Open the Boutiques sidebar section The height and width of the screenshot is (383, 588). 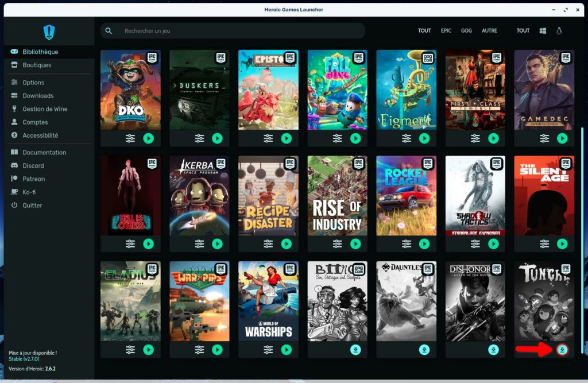click(37, 65)
